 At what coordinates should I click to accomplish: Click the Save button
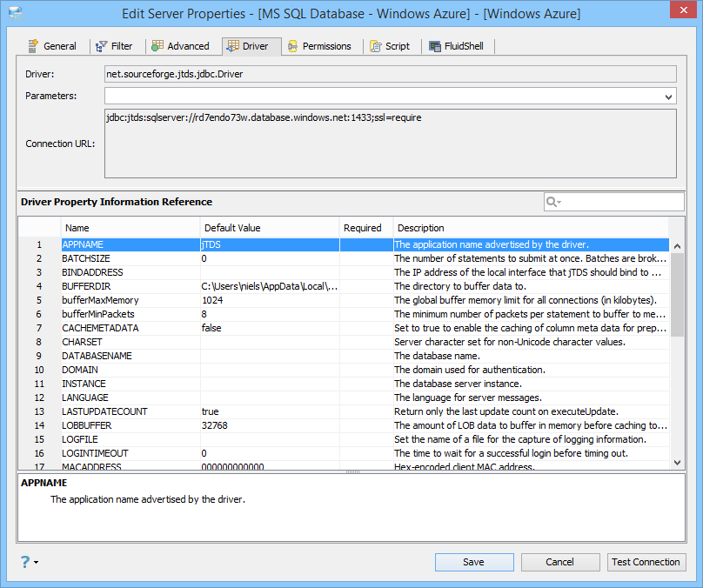pyautogui.click(x=474, y=562)
